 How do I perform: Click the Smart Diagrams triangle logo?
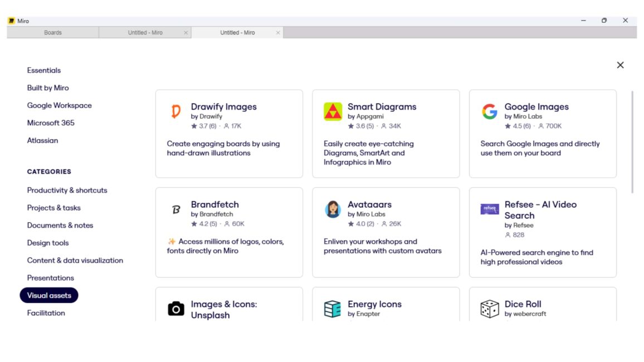point(333,111)
